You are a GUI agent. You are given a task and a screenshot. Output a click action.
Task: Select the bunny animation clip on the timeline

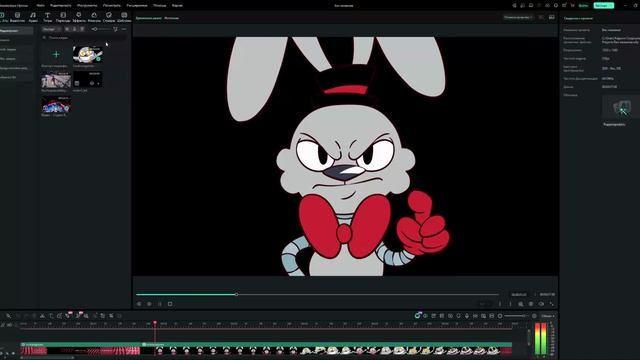coord(327,350)
